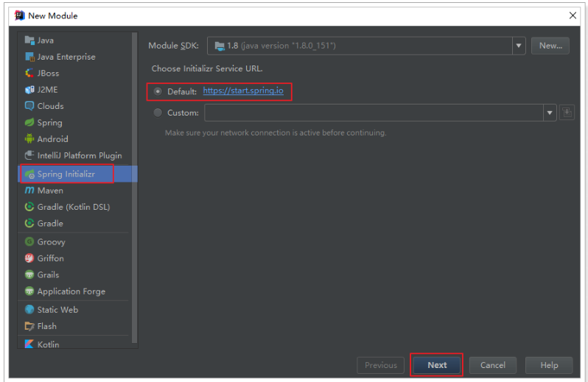588x382 pixels.
Task: Select the Custom service URL radio button
Action: [x=158, y=113]
